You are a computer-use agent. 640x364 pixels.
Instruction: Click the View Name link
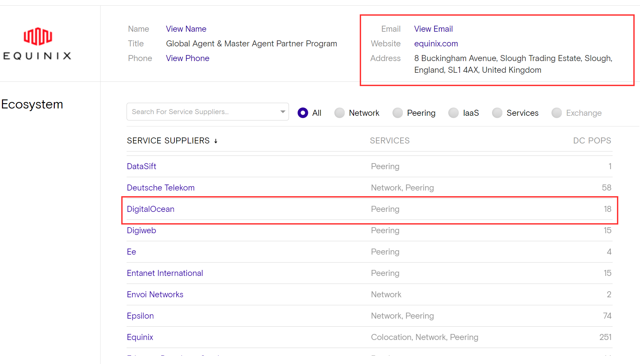186,29
